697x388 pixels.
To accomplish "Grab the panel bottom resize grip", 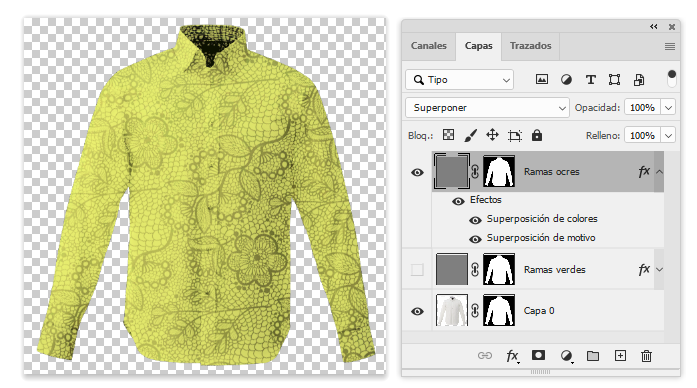I will coord(541,372).
